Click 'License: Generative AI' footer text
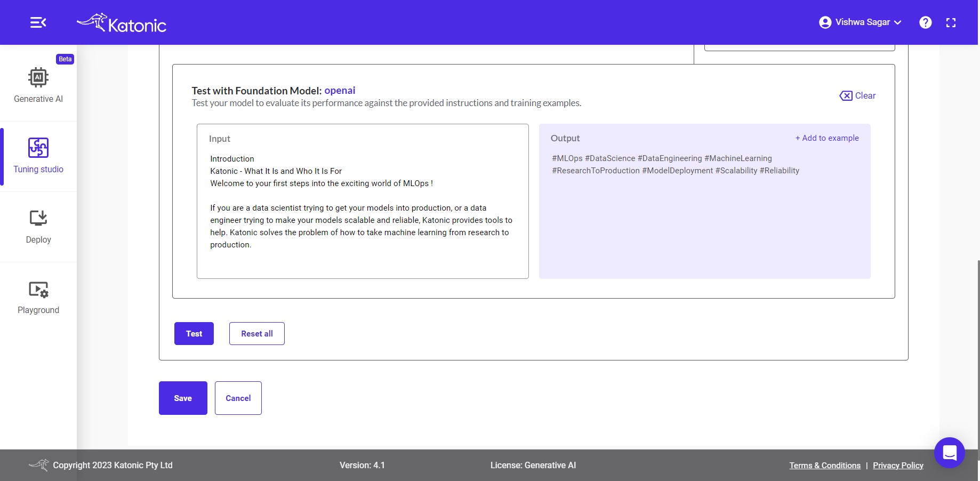 pos(533,465)
